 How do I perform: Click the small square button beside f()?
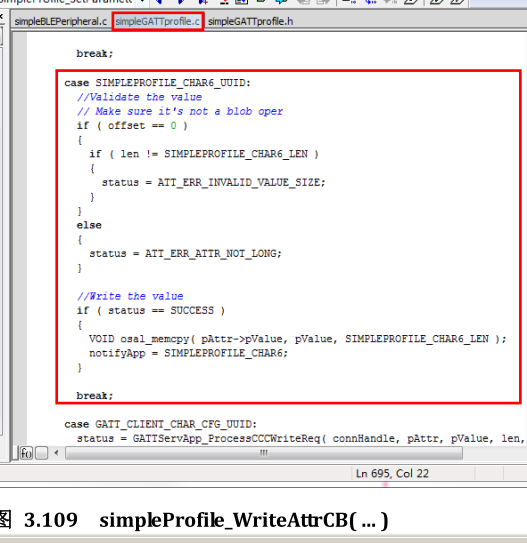pyautogui.click(x=42, y=453)
